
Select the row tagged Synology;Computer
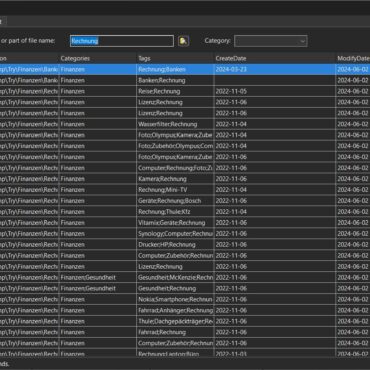pos(185,234)
